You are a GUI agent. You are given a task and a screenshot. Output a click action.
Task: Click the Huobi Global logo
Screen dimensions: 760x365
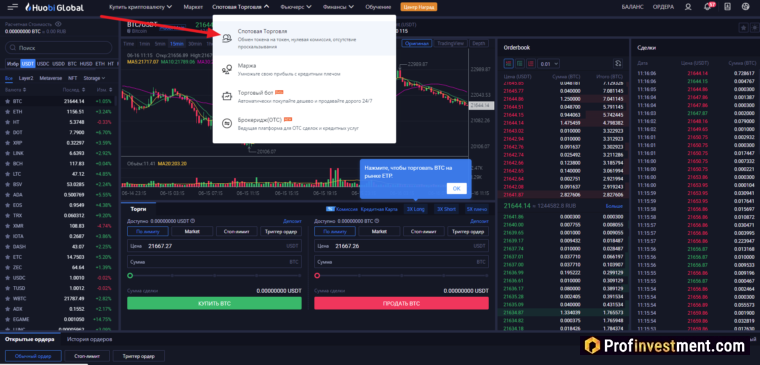click(x=54, y=7)
